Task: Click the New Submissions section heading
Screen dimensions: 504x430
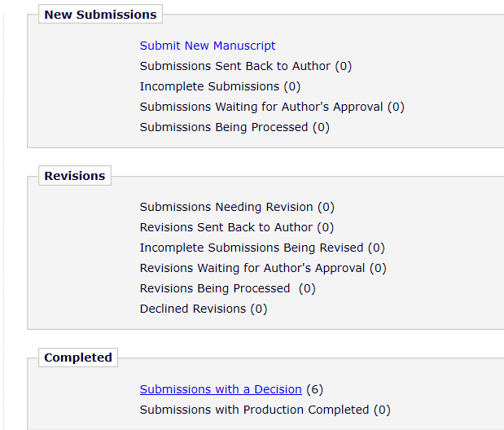Action: tap(100, 15)
